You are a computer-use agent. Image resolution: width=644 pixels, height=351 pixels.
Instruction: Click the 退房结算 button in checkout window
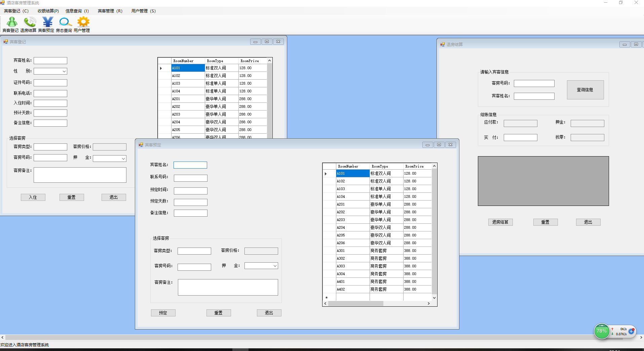pyautogui.click(x=500, y=222)
